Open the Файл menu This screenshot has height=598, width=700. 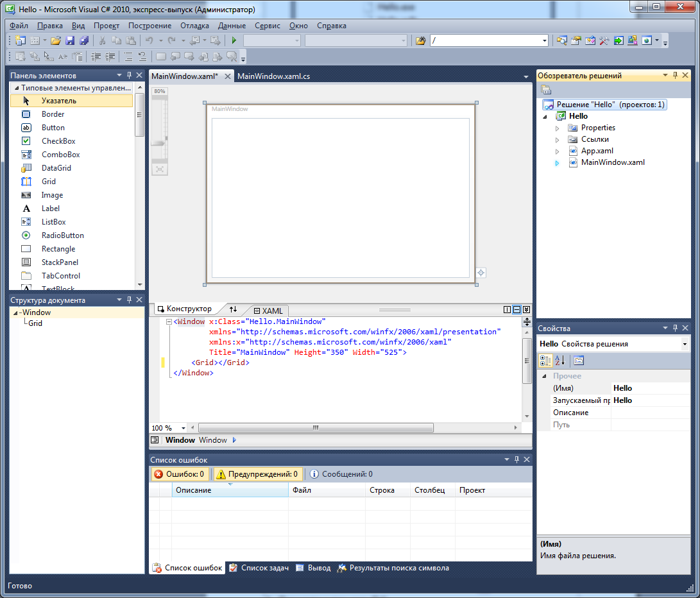pyautogui.click(x=19, y=26)
